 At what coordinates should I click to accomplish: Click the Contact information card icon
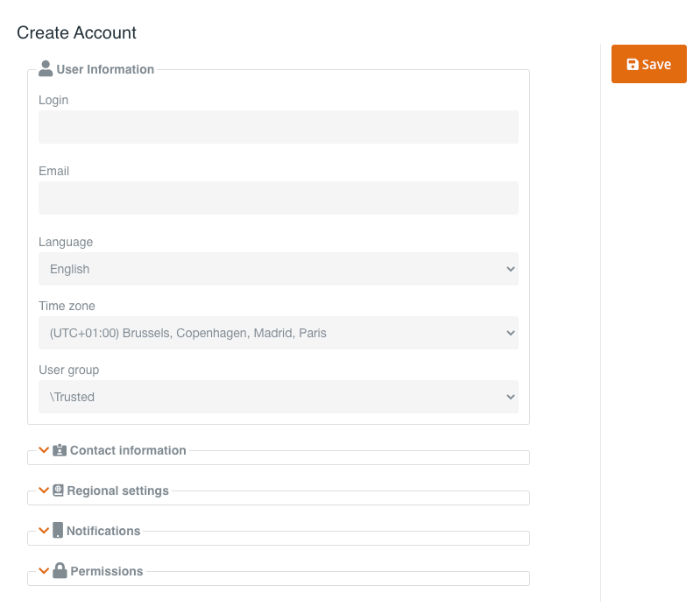click(x=60, y=450)
